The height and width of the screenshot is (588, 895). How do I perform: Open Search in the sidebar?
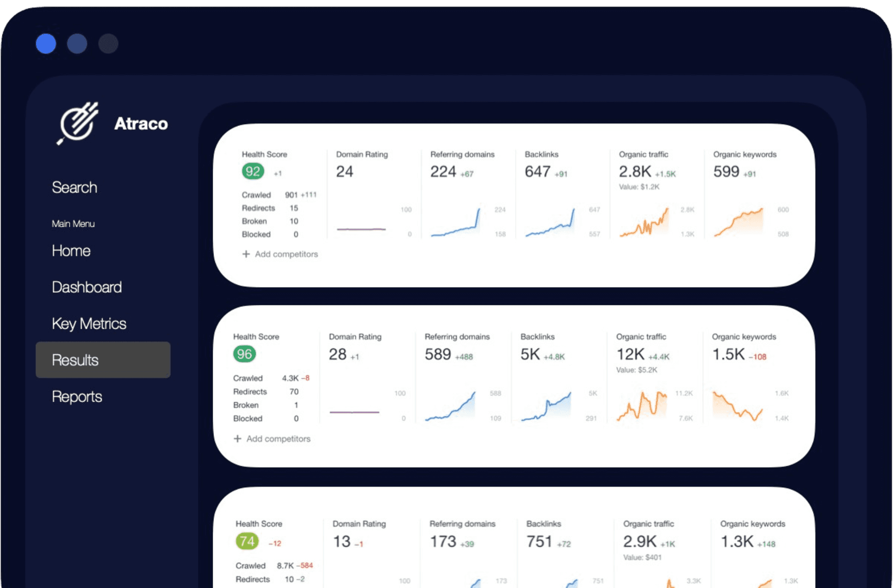click(x=74, y=187)
